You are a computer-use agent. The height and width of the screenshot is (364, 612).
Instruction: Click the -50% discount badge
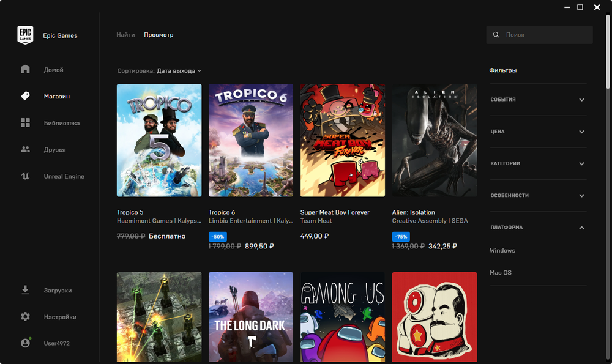(218, 236)
